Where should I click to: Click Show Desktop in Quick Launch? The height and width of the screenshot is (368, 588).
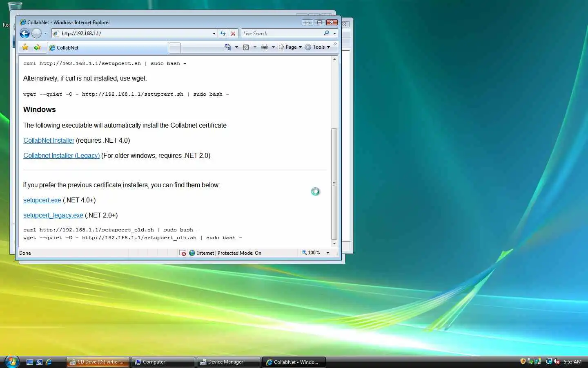tap(29, 362)
